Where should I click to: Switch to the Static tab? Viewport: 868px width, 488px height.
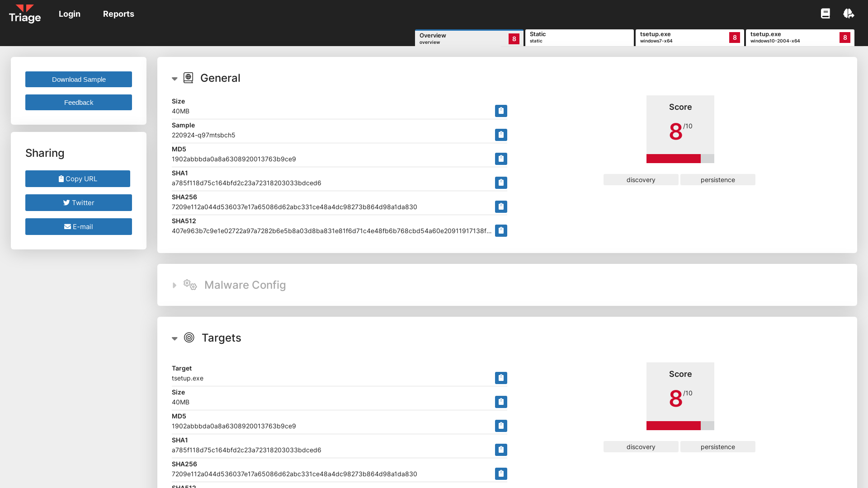click(x=579, y=38)
